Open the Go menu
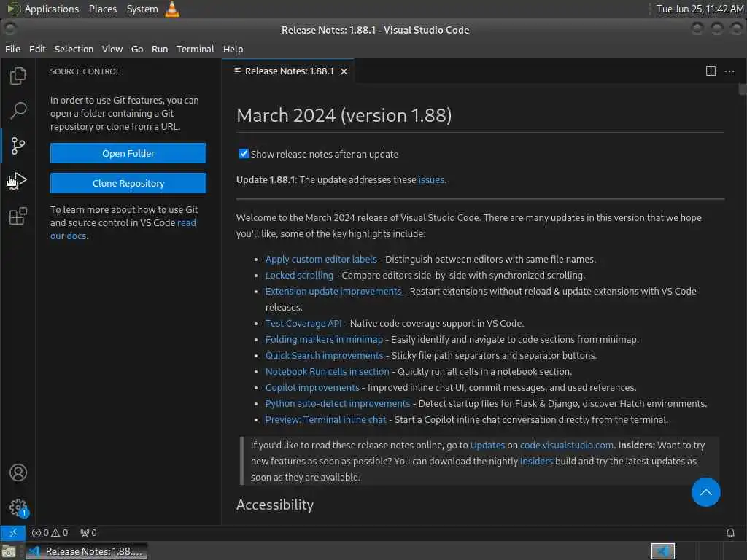This screenshot has width=747, height=560. pos(137,49)
